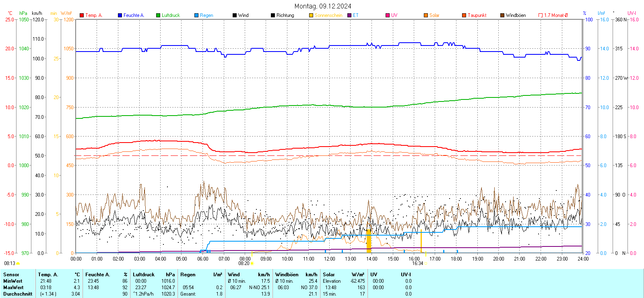Image resolution: width=644 pixels, height=298 pixels.
Task: Click the sunset marker icon at 16:34
Action: click(426, 263)
